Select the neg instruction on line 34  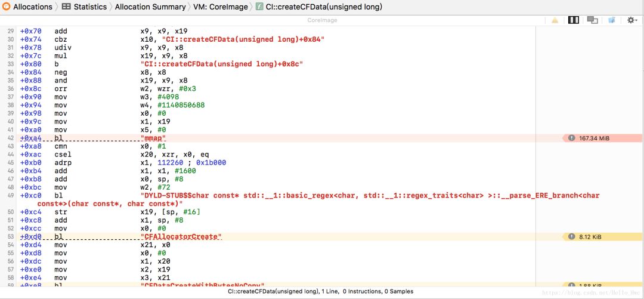pyautogui.click(x=61, y=72)
